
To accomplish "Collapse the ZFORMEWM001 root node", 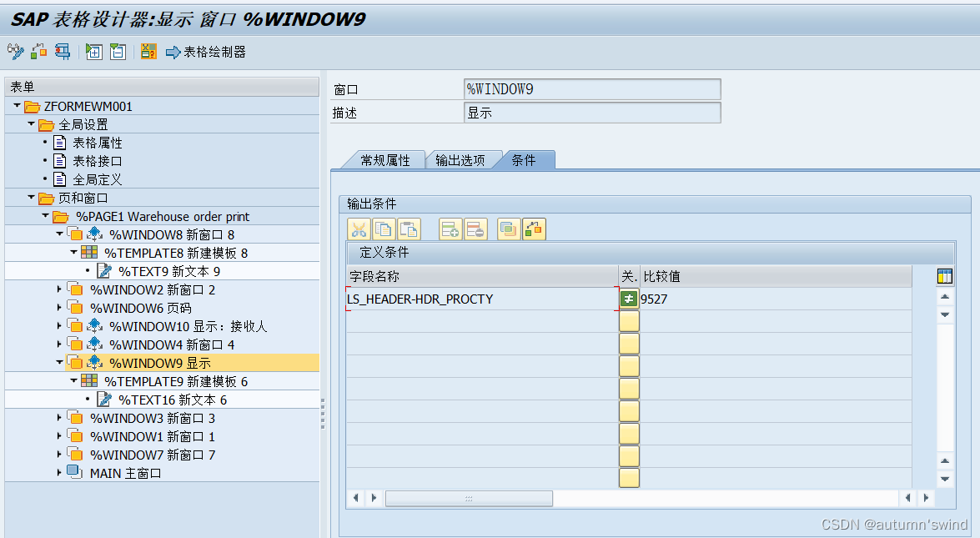I will pyautogui.click(x=17, y=106).
